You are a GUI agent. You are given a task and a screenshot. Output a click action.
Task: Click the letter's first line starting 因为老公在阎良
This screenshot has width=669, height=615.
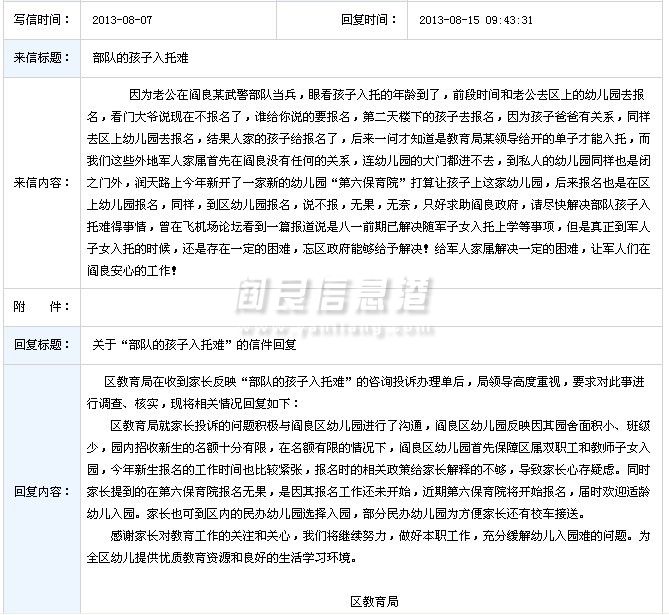point(390,93)
